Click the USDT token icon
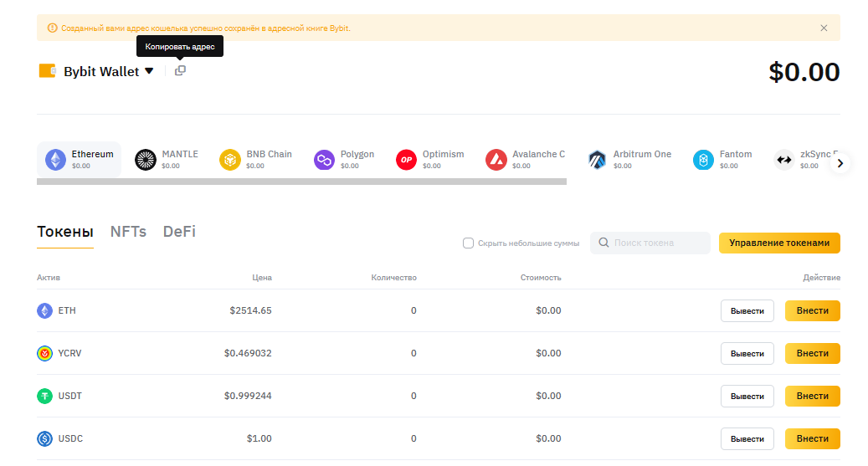The image size is (868, 466). coord(45,396)
